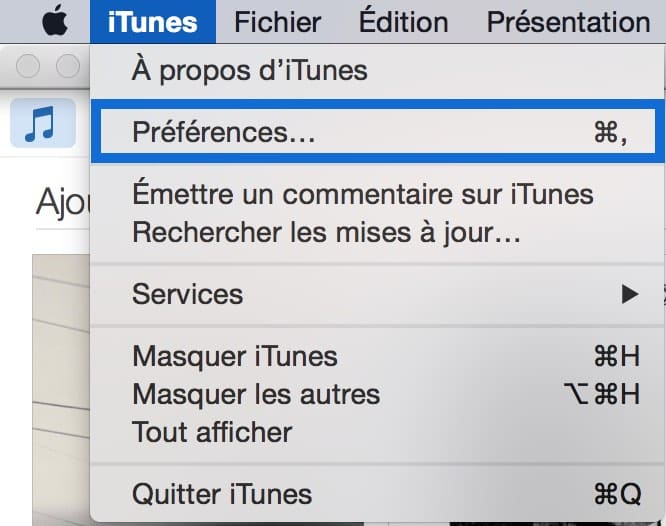Click the iTunes menu bar item

pyautogui.click(x=153, y=22)
